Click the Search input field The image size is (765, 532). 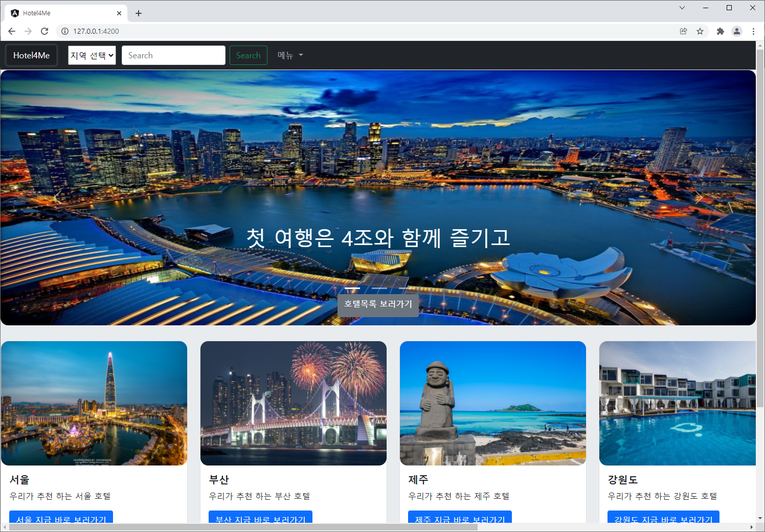coord(173,55)
